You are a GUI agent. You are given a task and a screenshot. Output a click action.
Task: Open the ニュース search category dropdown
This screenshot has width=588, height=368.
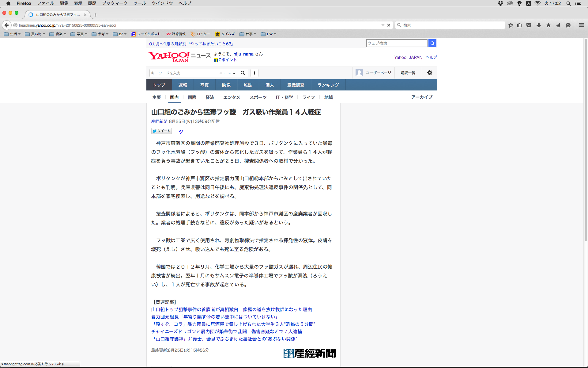[227, 73]
